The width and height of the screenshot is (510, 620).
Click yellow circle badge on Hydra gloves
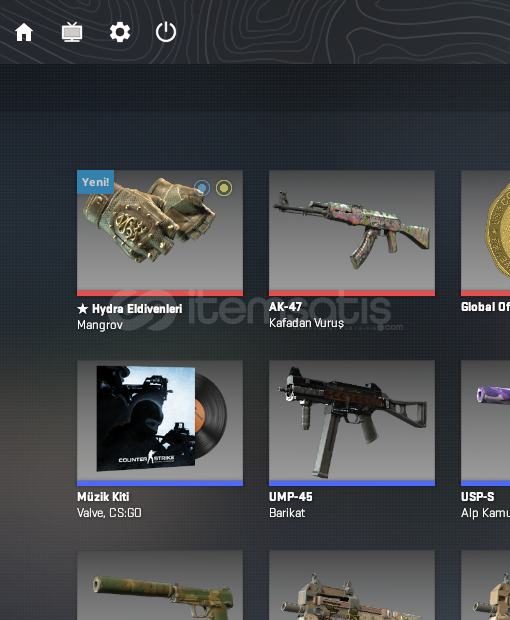click(224, 188)
